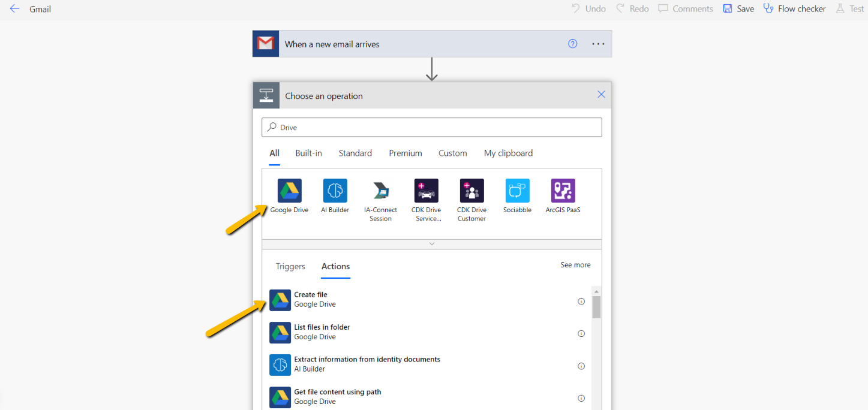Go back using the left arrow

14,9
